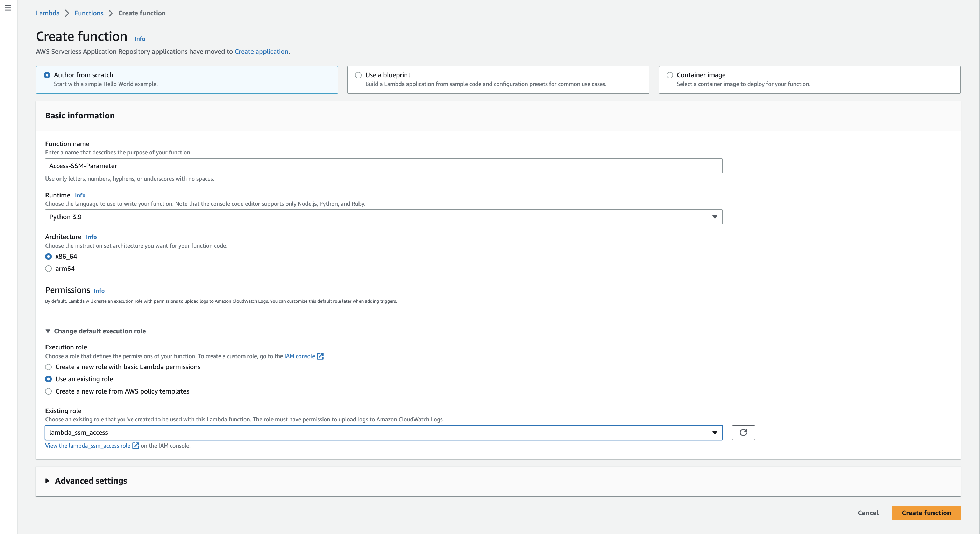Screen dimensions: 980x534
Task: Focus the Function name input field
Action: point(383,166)
